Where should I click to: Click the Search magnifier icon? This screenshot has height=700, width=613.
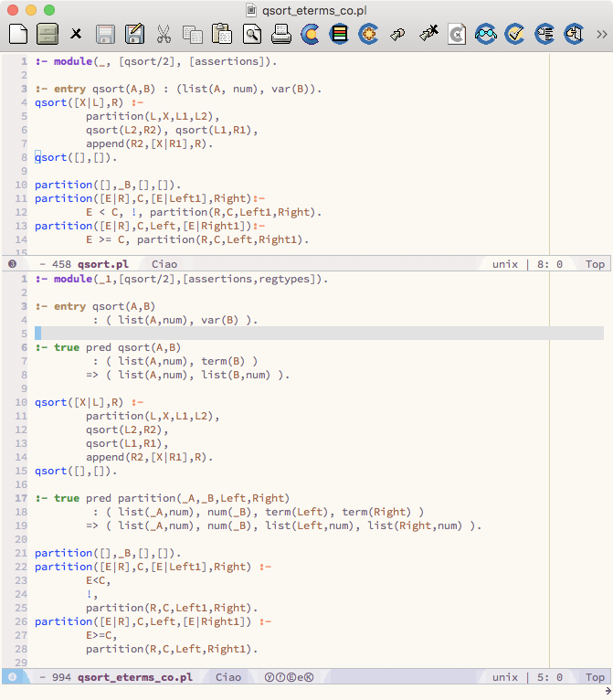click(x=251, y=35)
